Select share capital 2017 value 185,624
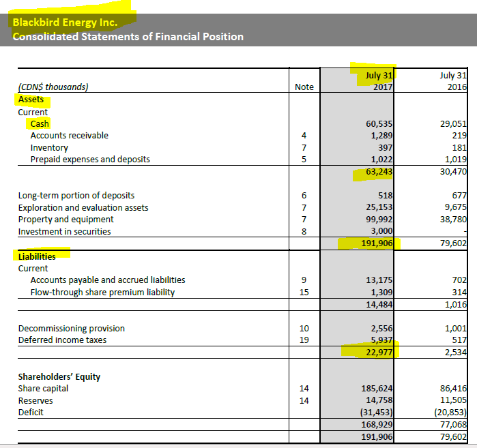Viewport: 477px width, 448px height. tap(377, 389)
